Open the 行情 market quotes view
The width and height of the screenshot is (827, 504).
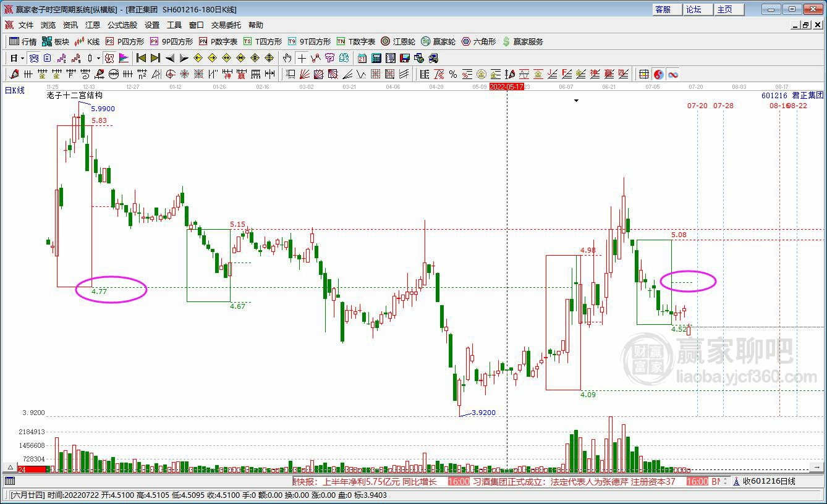click(23, 41)
